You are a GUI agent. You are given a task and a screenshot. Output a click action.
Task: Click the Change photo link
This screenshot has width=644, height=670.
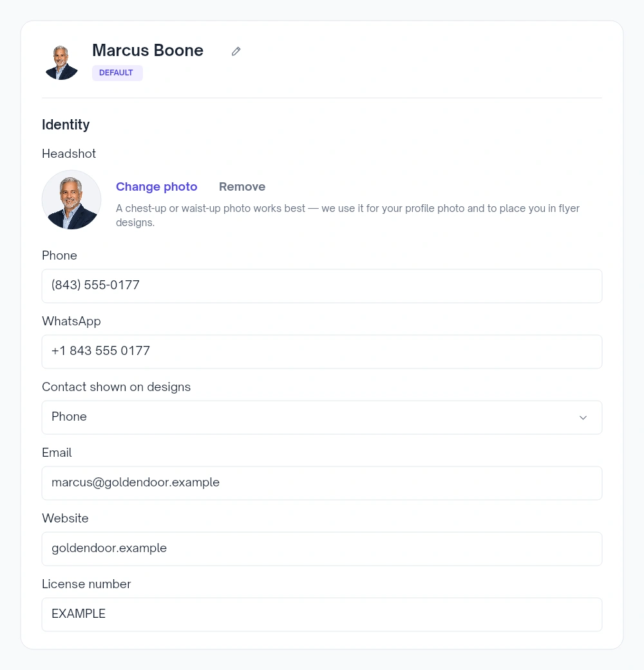tap(156, 187)
